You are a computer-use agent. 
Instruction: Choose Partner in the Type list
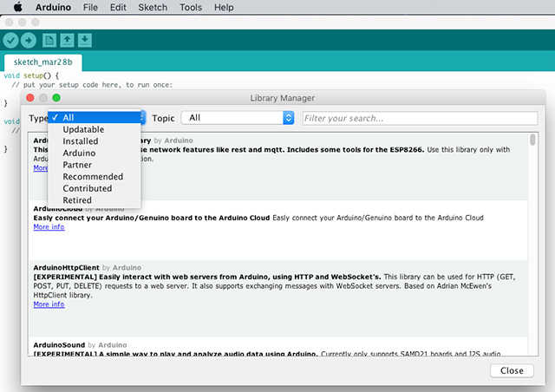coord(95,165)
